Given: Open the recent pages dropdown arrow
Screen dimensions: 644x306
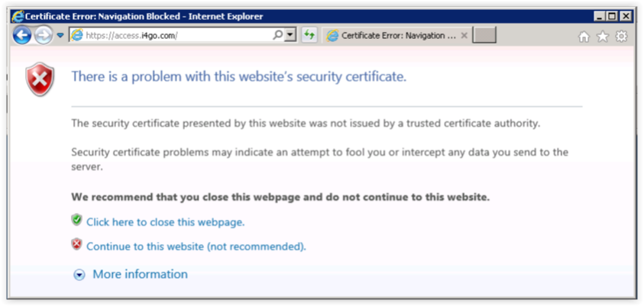Looking at the screenshot, I should pyautogui.click(x=60, y=36).
